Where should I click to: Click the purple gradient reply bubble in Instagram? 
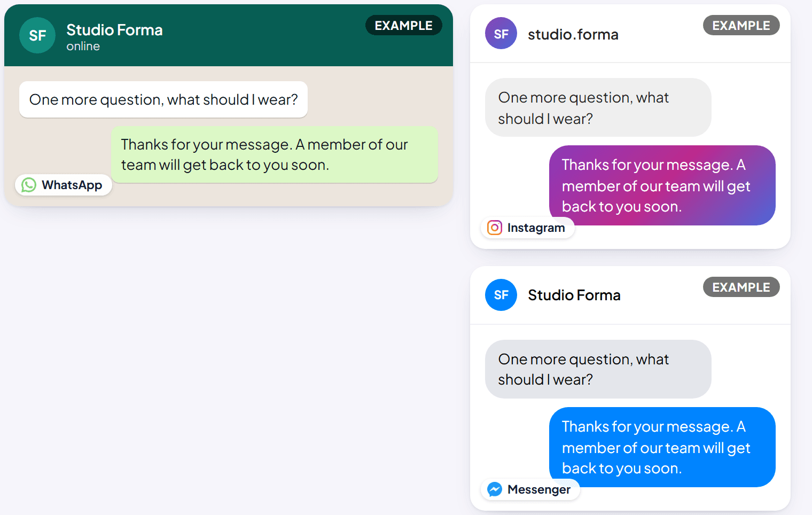pos(662,185)
